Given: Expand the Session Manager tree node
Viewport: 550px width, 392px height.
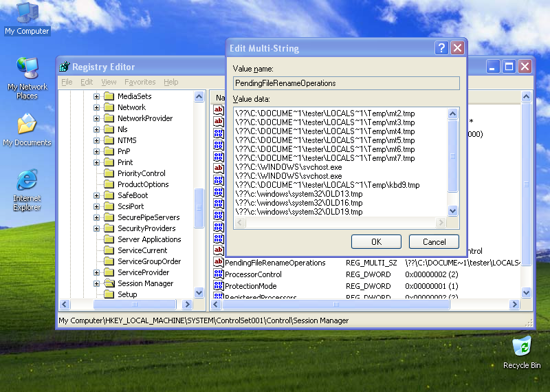Looking at the screenshot, I should [96, 283].
